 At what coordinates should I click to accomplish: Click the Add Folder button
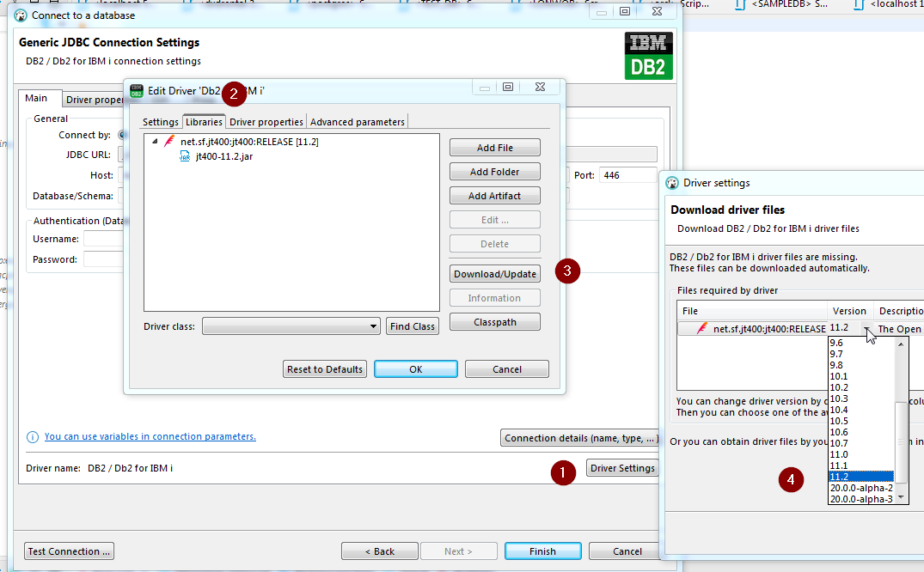[495, 172]
